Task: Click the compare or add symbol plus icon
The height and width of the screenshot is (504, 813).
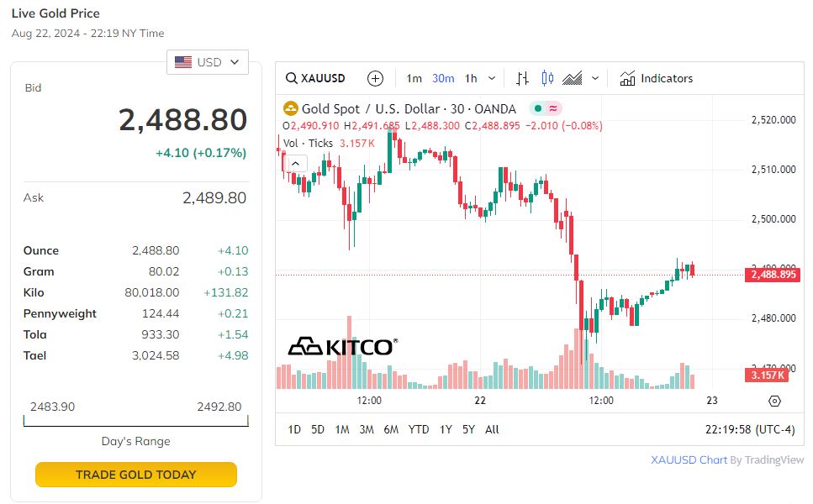Action: pyautogui.click(x=376, y=78)
